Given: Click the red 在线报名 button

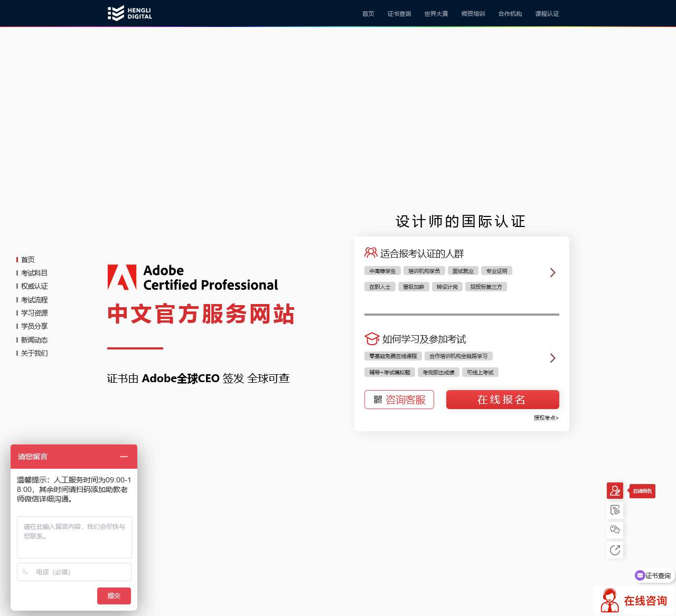Looking at the screenshot, I should (x=502, y=400).
